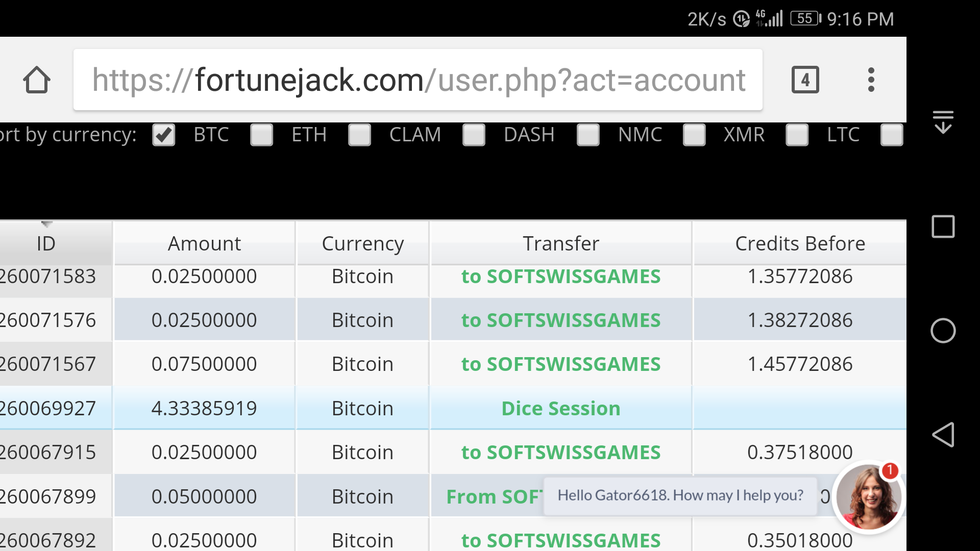Click the CLAM currency label
This screenshot has height=551, width=980.
point(415,135)
